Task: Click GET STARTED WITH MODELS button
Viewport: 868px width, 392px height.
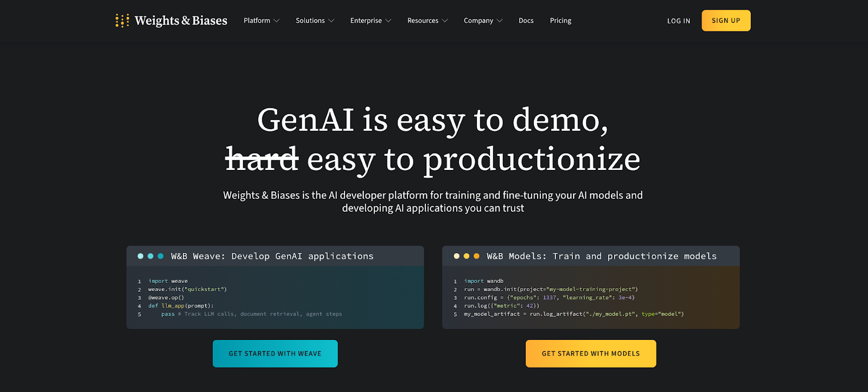Action: [591, 353]
